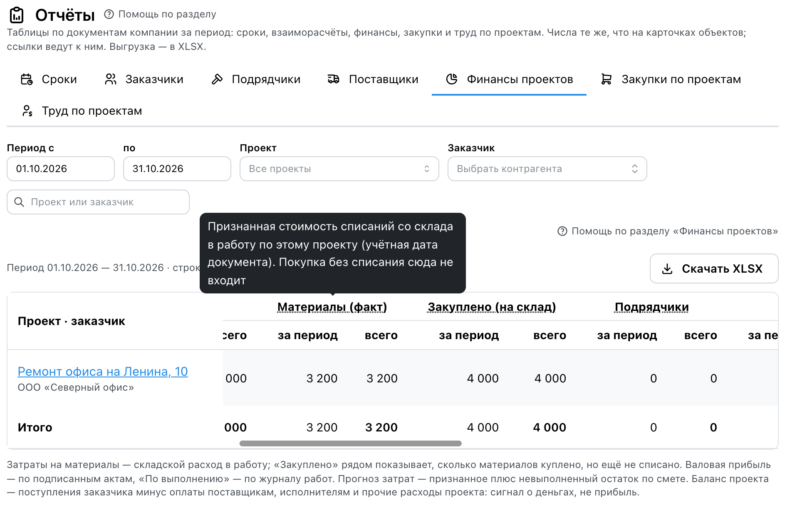
Task: Open the Закупки по проектам tab
Action: click(671, 79)
